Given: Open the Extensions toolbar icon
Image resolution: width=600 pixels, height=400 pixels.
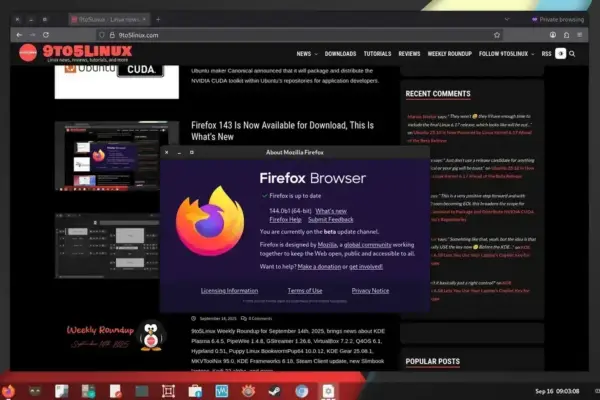Looking at the screenshot, I should (566, 35).
